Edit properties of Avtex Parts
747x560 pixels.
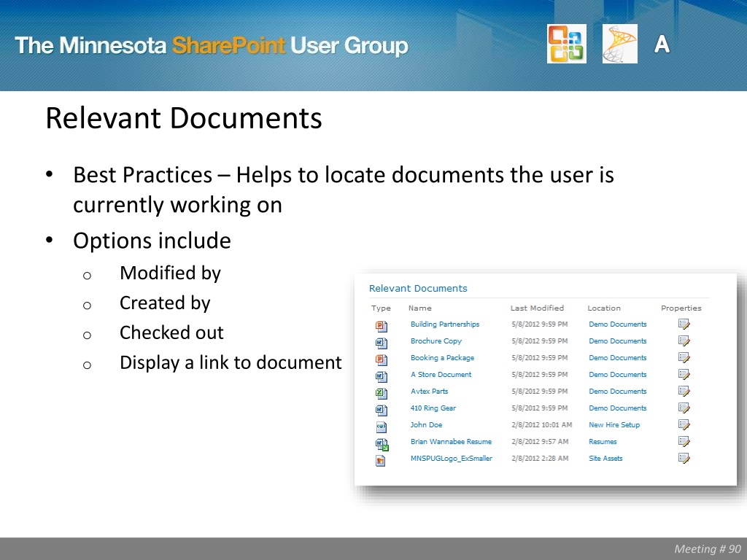[x=684, y=392]
